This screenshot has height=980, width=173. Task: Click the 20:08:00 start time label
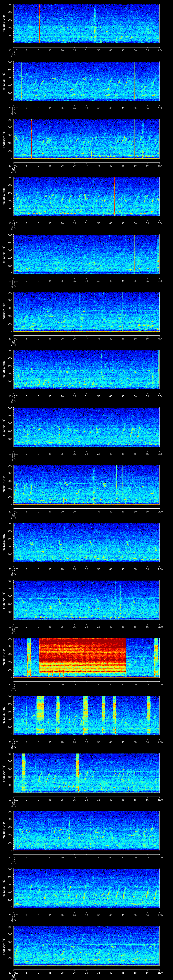(13, 454)
